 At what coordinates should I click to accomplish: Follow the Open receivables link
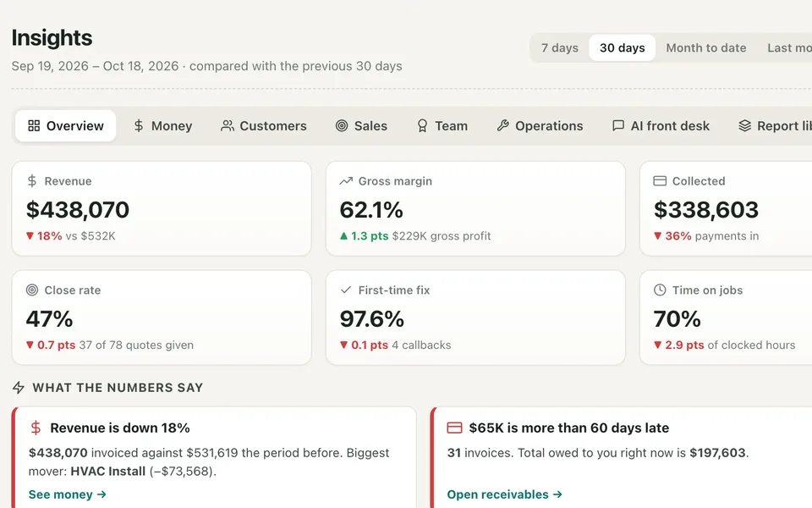(x=504, y=494)
